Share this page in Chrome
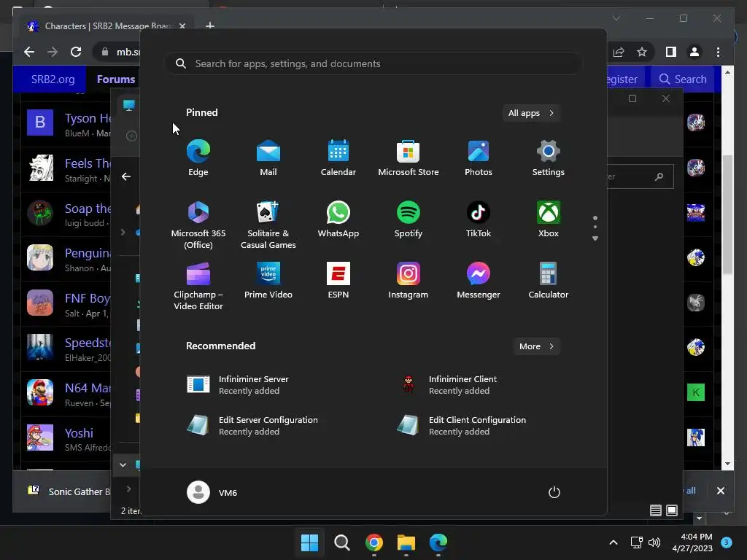 pyautogui.click(x=619, y=52)
